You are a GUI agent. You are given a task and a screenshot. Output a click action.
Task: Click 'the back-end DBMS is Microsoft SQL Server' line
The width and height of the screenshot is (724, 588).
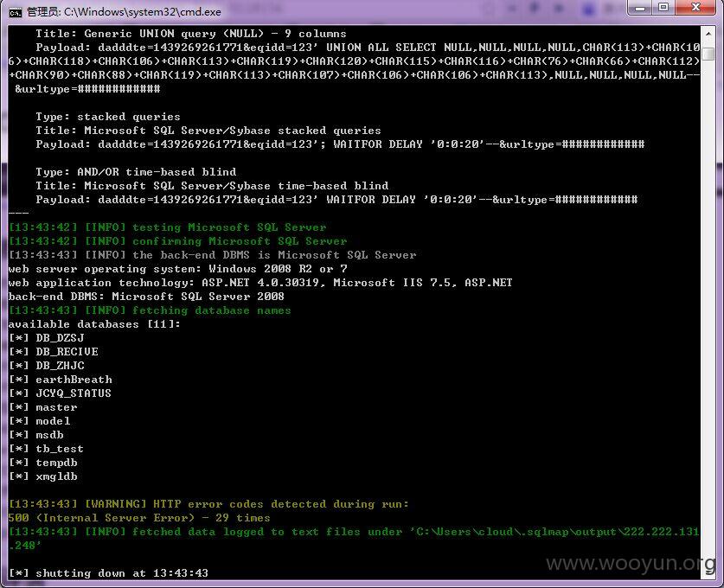coord(213,255)
